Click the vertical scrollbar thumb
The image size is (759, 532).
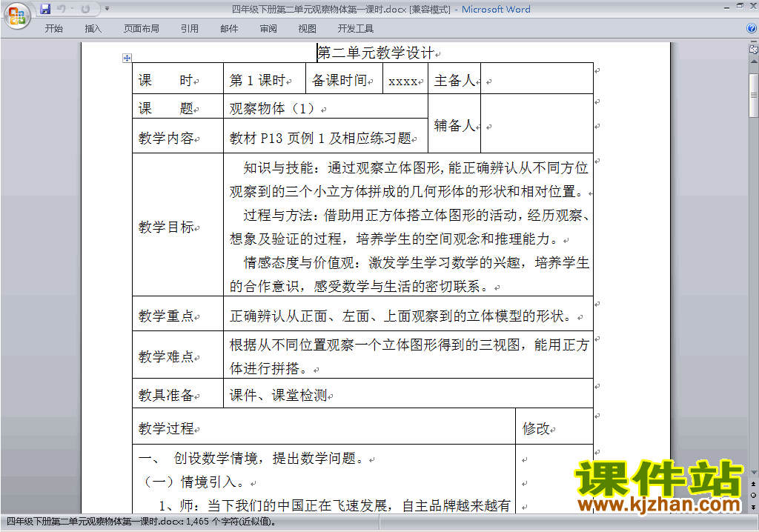point(754,96)
